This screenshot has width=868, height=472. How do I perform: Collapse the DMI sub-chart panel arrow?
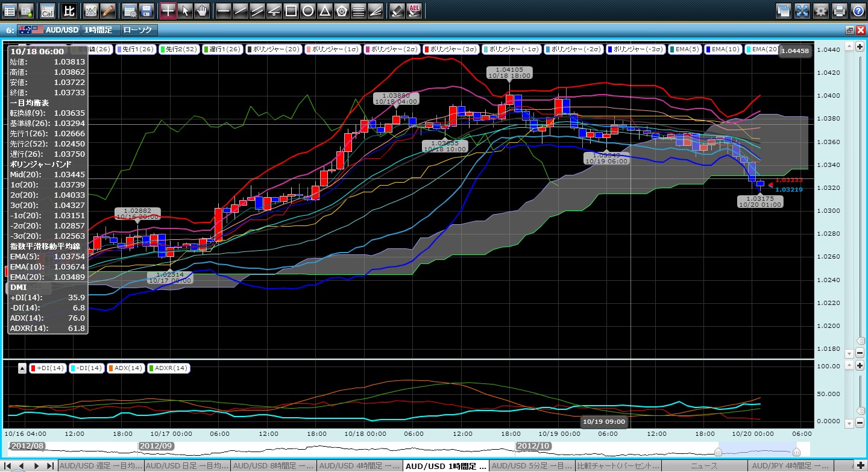click(22, 368)
